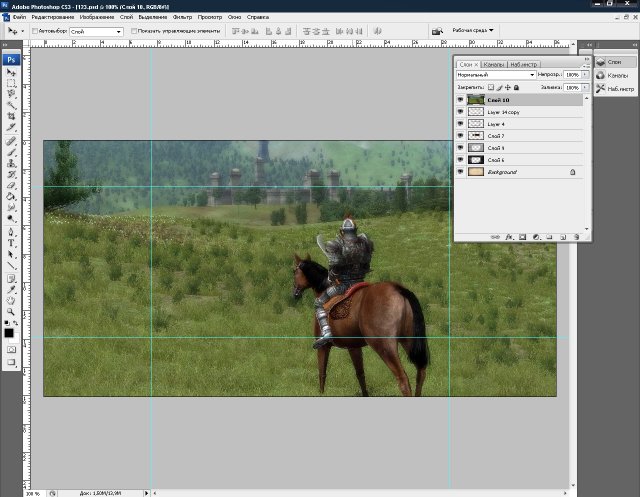This screenshot has width=640, height=497.
Task: Open the Фильтр menu
Action: tap(181, 18)
